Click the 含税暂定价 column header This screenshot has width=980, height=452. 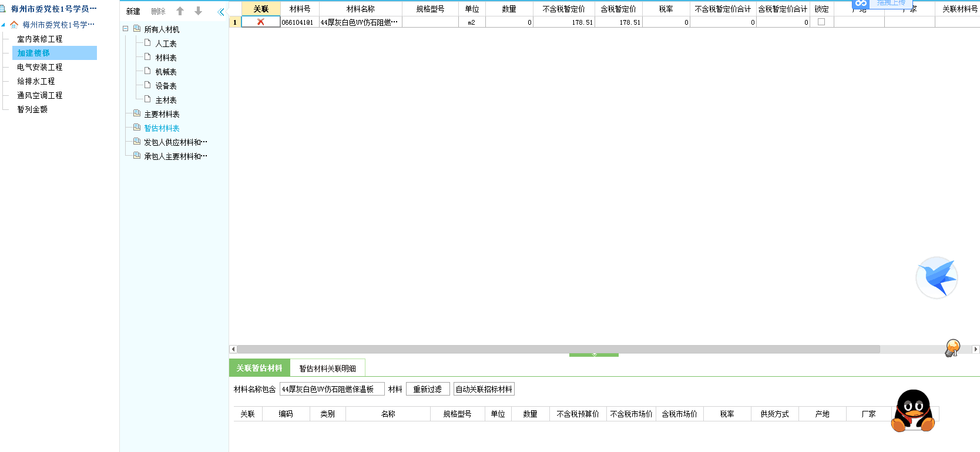619,9
